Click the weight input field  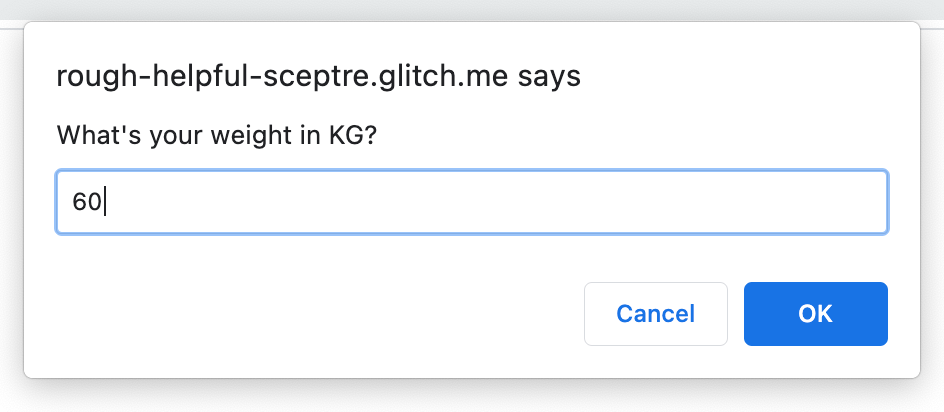(472, 202)
